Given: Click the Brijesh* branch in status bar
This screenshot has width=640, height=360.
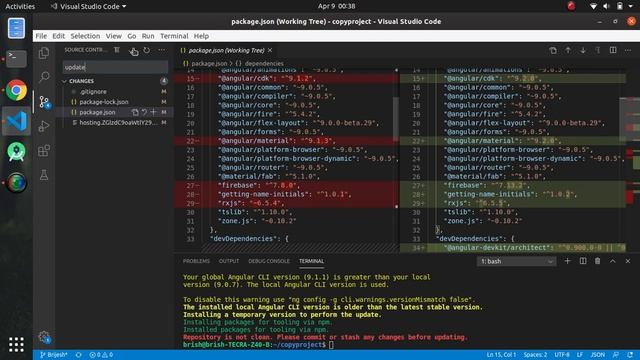Looking at the screenshot, I should click(x=53, y=355).
